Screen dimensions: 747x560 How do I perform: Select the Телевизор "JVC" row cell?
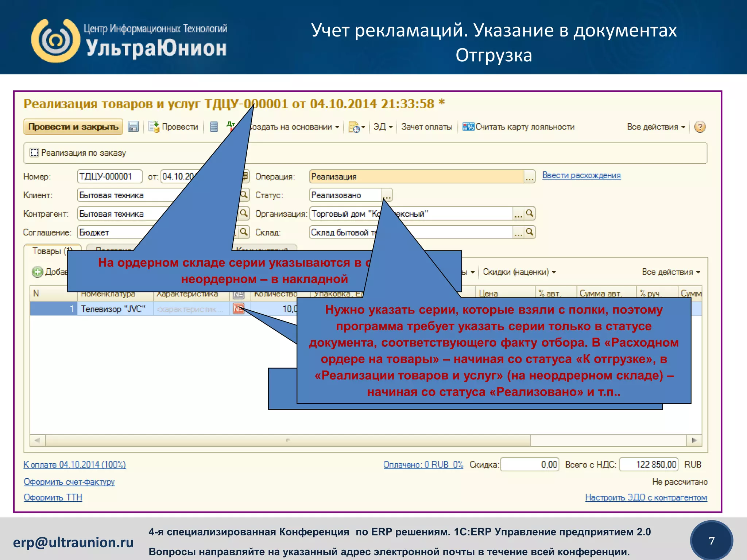[x=115, y=309]
